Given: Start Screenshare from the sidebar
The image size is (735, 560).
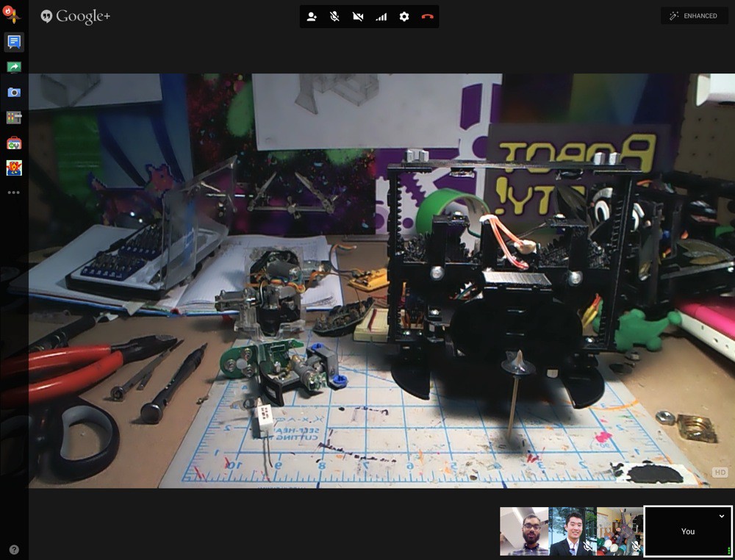Looking at the screenshot, I should coord(14,67).
